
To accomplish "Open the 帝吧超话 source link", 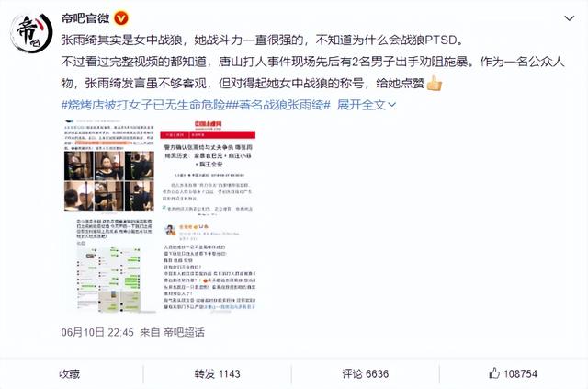I will (x=184, y=332).
